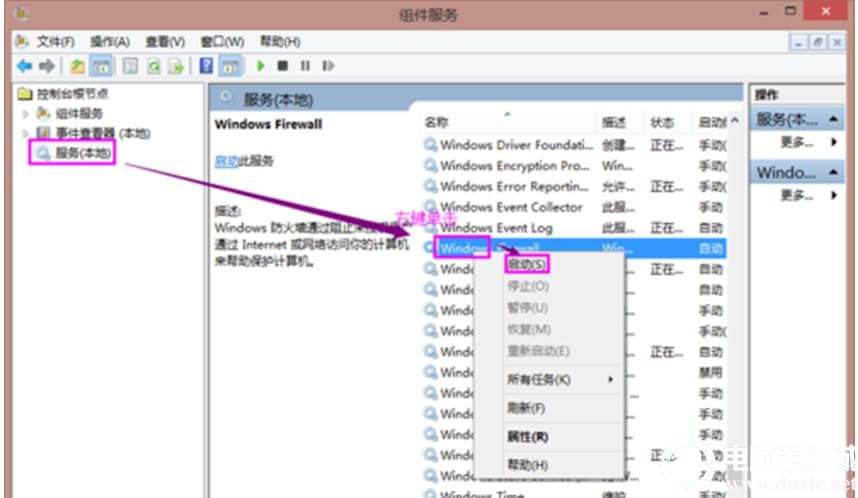Select the Windows Driver Foundation service row

click(575, 145)
